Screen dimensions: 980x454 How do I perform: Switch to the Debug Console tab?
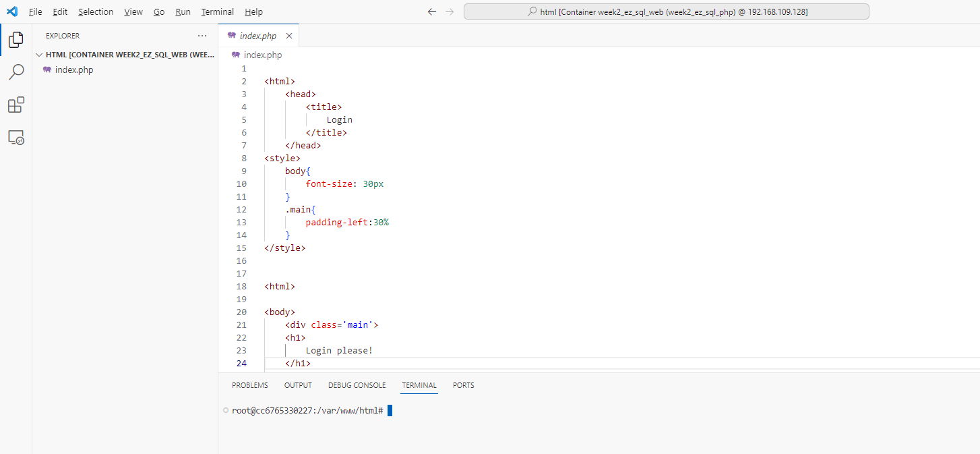357,385
